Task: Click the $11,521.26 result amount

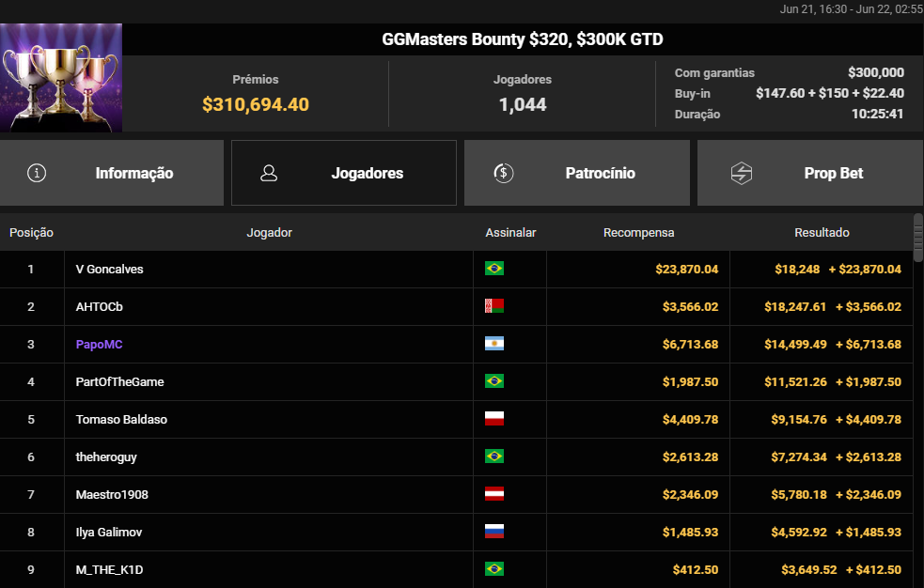Action: pos(795,382)
